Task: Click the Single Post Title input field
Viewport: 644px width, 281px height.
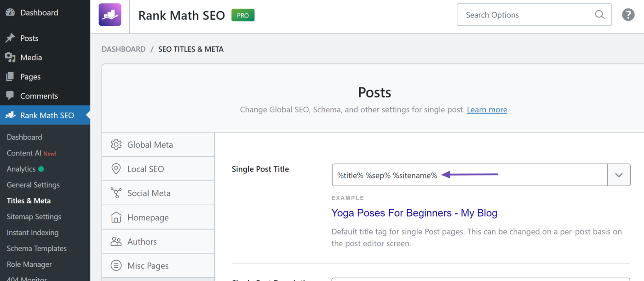Action: tap(470, 175)
